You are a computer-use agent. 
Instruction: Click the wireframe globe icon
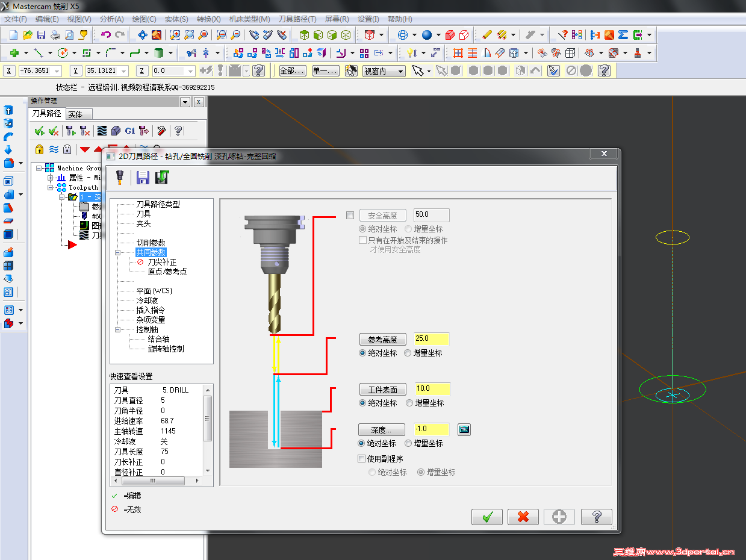(403, 35)
